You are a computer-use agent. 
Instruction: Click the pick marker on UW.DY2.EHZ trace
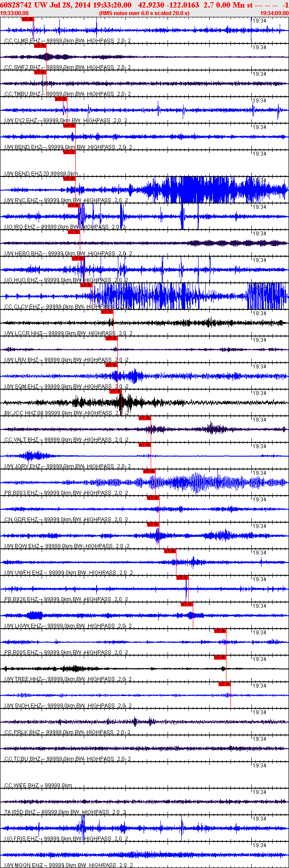point(61,99)
